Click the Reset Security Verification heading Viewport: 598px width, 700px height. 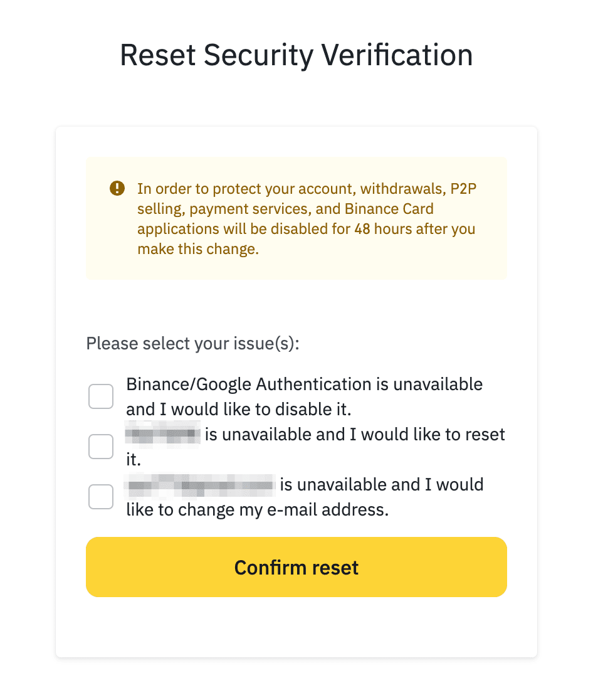tap(296, 55)
